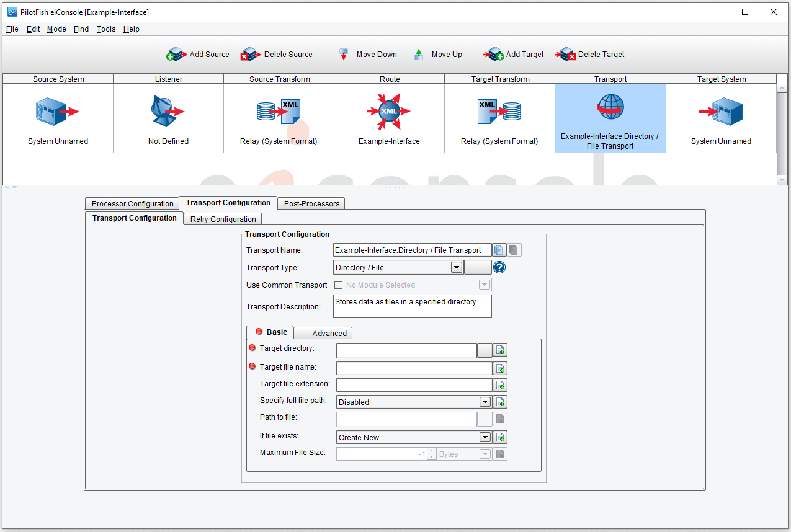Open No Module Selected dropdown

click(485, 285)
